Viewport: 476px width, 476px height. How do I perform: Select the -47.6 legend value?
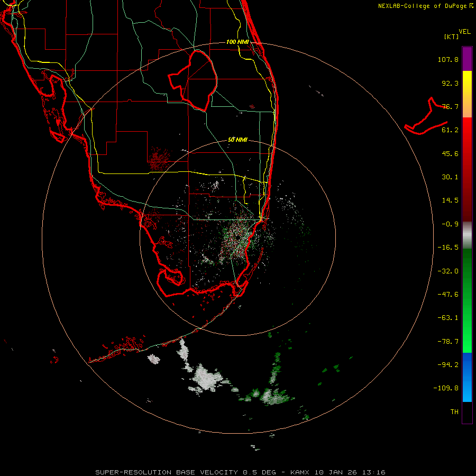[x=448, y=295]
